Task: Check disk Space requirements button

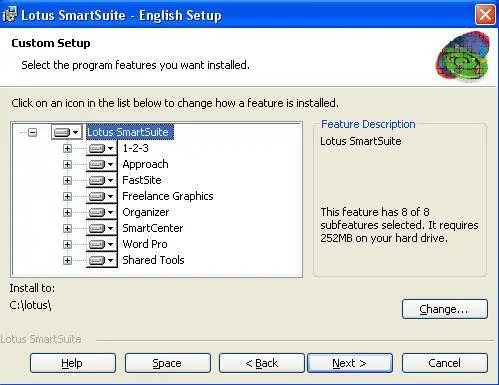Action: tap(168, 363)
